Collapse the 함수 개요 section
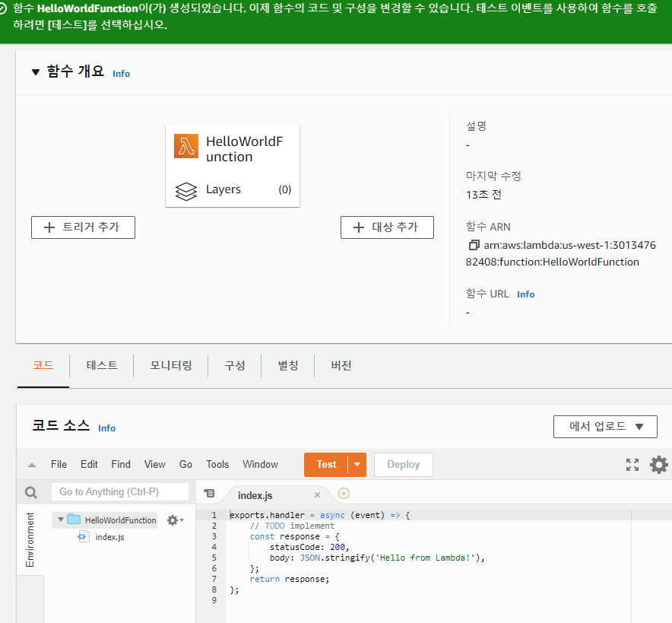The width and height of the screenshot is (672, 623). click(x=36, y=72)
